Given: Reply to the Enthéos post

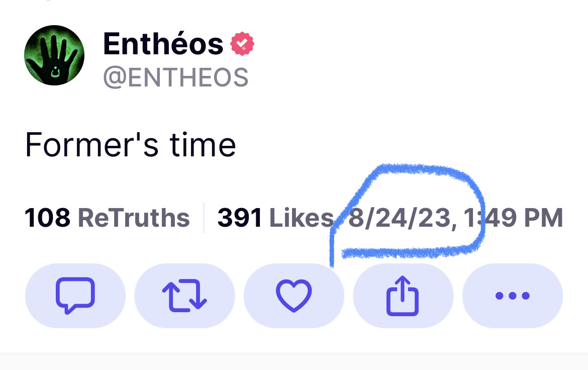Looking at the screenshot, I should 75,296.
